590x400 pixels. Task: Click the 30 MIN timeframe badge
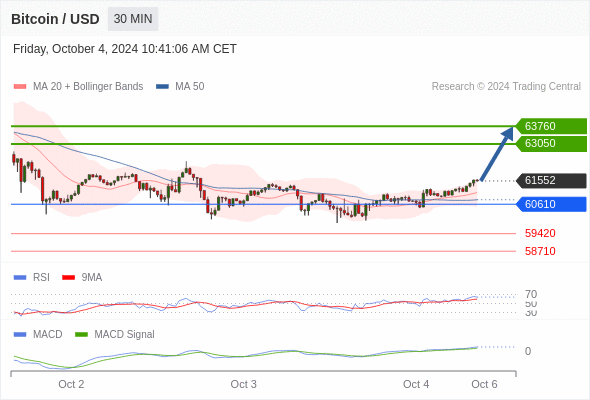[x=133, y=19]
